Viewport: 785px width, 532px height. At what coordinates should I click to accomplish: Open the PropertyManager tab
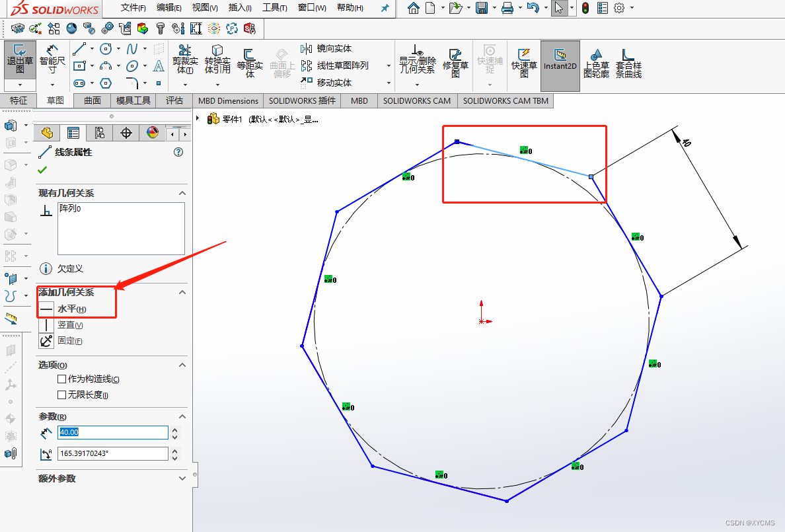click(73, 133)
